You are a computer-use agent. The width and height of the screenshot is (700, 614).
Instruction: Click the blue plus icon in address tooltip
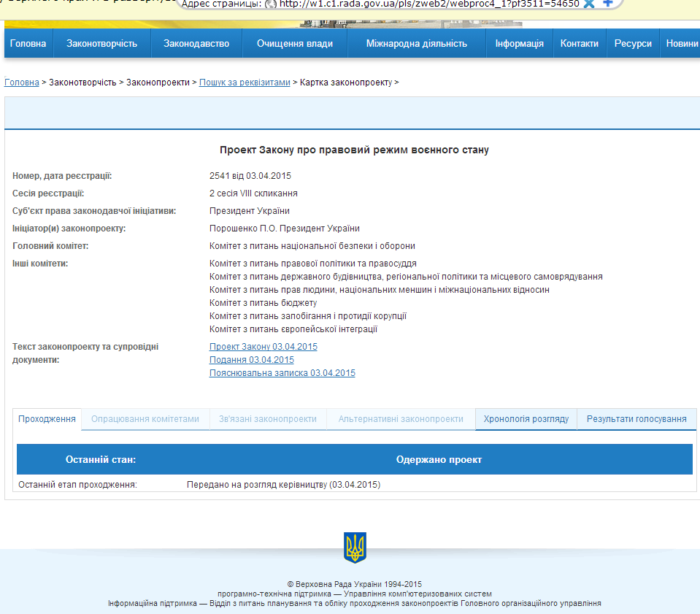(x=607, y=3)
